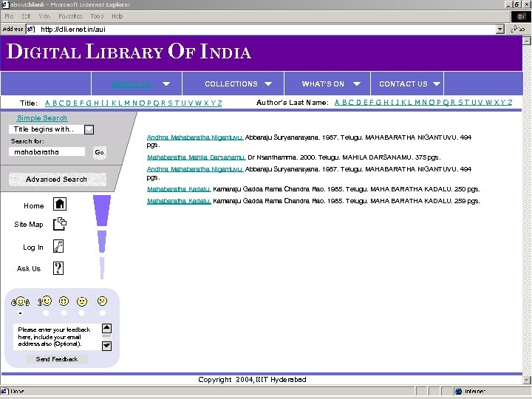Screen dimensions: 532x399
Task: Open the Mahabaratha Mahila Darsanamu link
Action: tap(196, 157)
